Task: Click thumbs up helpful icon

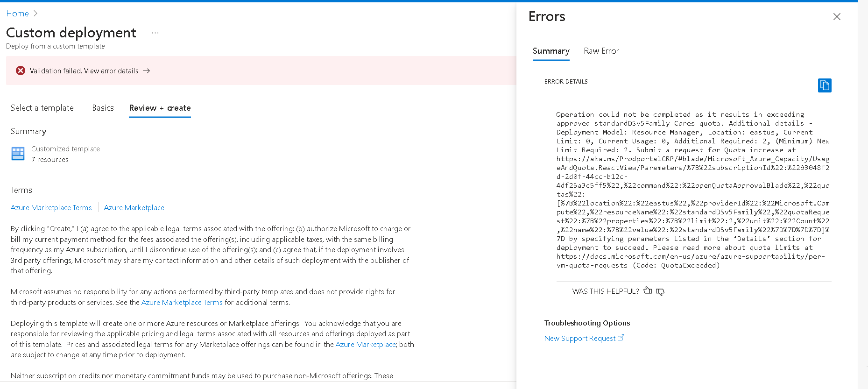Action: pos(648,290)
